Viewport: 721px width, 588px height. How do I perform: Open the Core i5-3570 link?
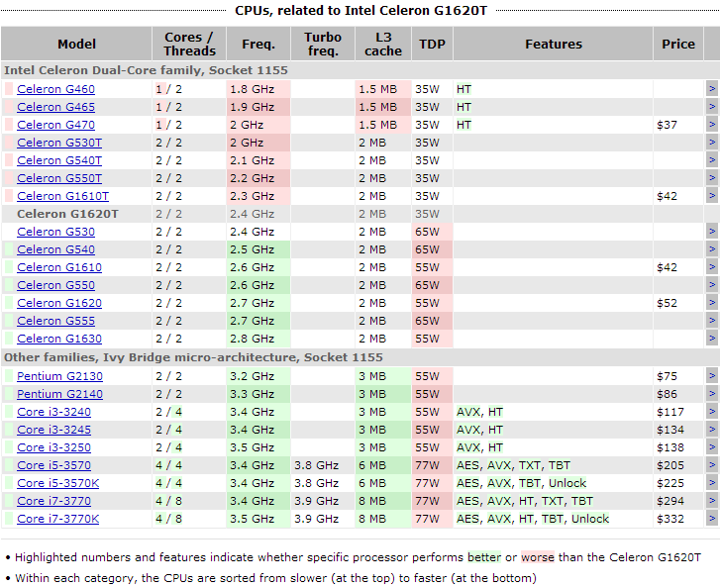[x=53, y=465]
